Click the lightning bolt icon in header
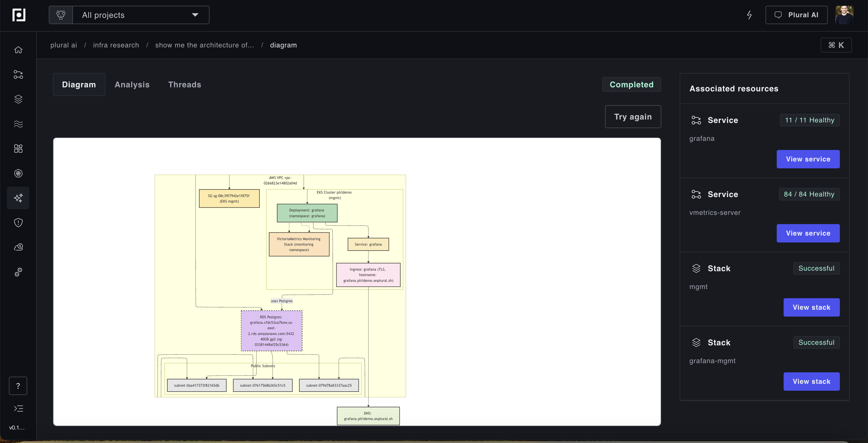The image size is (868, 443). (x=749, y=15)
